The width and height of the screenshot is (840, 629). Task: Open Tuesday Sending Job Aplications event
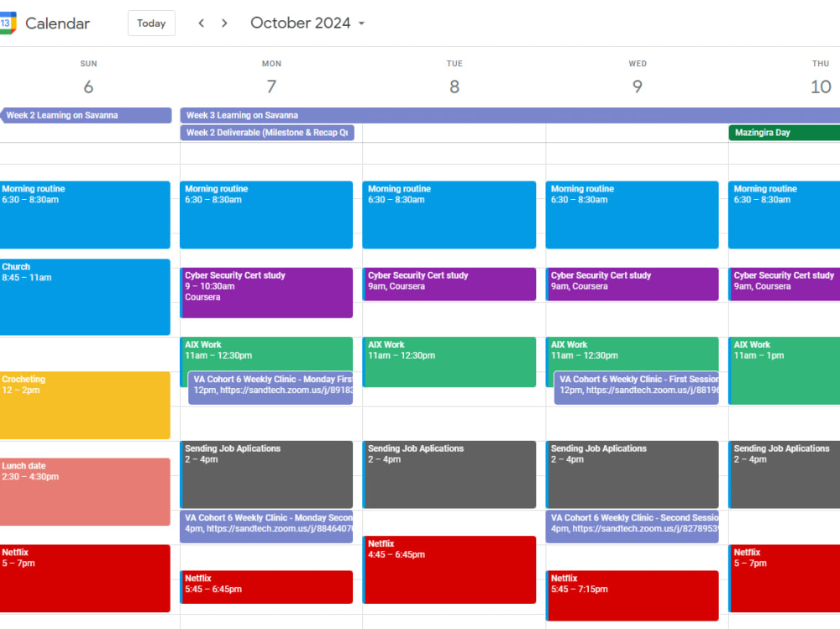point(449,474)
